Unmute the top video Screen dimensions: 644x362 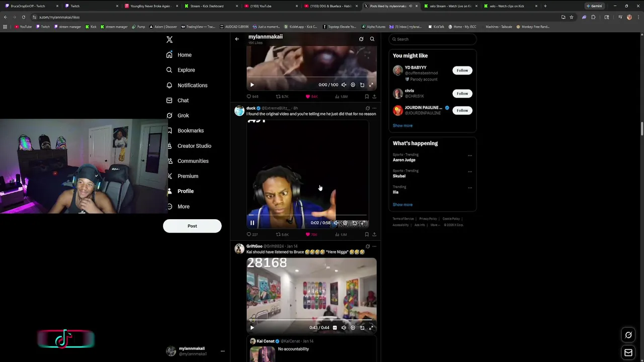pos(344,85)
